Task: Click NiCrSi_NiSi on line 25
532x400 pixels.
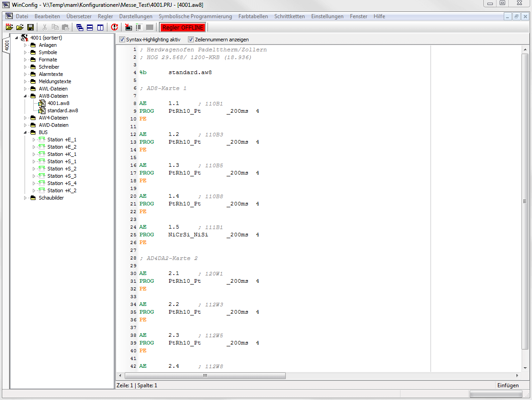Action: pyautogui.click(x=188, y=235)
